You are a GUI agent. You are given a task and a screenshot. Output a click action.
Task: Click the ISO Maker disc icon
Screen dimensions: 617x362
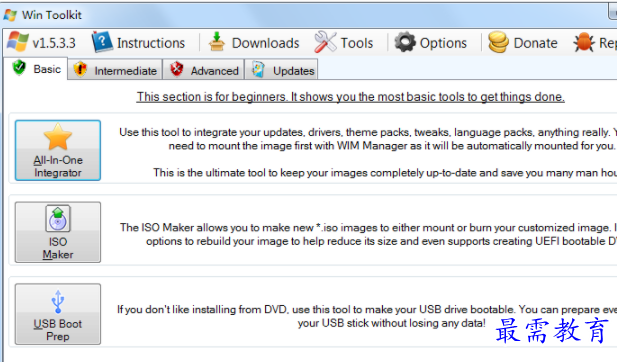coord(58,218)
